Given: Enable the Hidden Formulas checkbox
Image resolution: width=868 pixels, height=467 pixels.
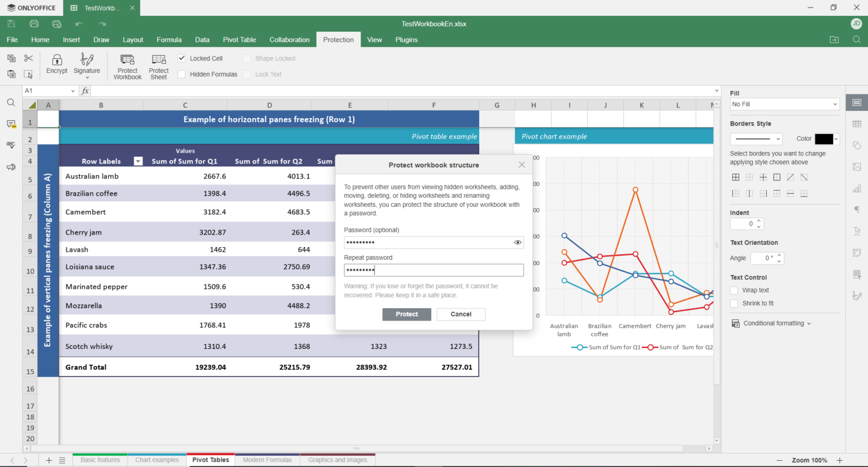Looking at the screenshot, I should click(182, 74).
